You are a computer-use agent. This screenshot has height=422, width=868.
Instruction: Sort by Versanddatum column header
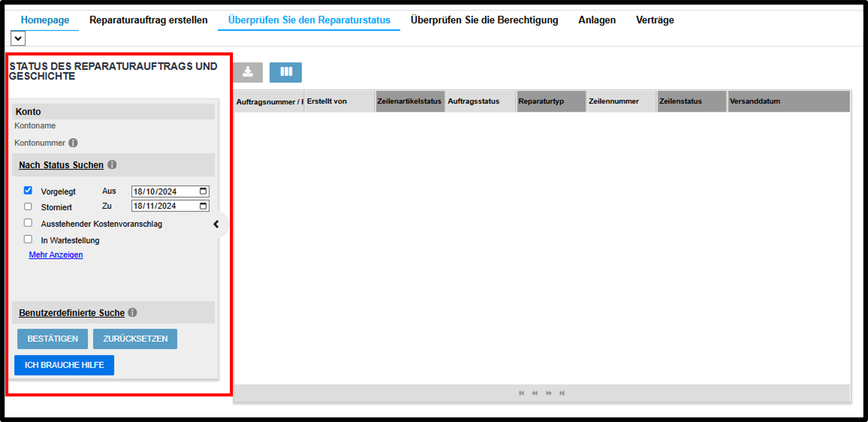pyautogui.click(x=789, y=102)
